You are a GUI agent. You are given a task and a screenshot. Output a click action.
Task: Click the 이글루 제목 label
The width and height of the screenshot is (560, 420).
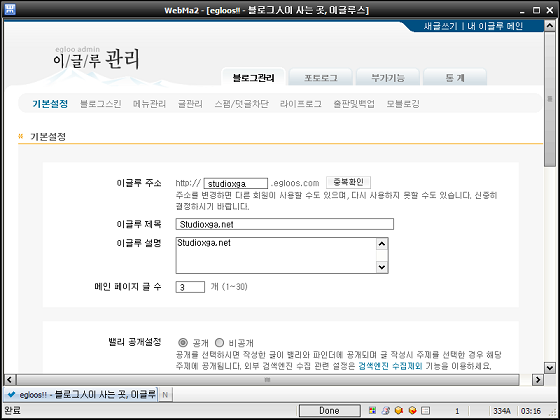[x=139, y=224]
